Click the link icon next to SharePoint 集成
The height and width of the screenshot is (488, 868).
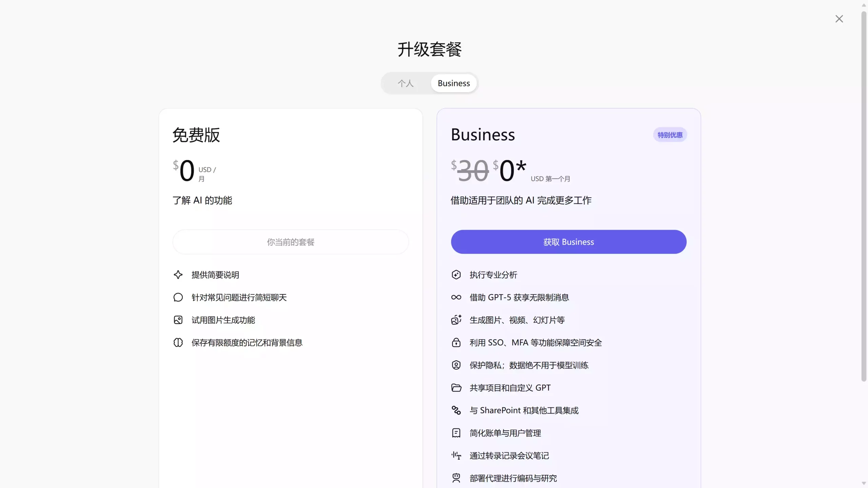[456, 410]
